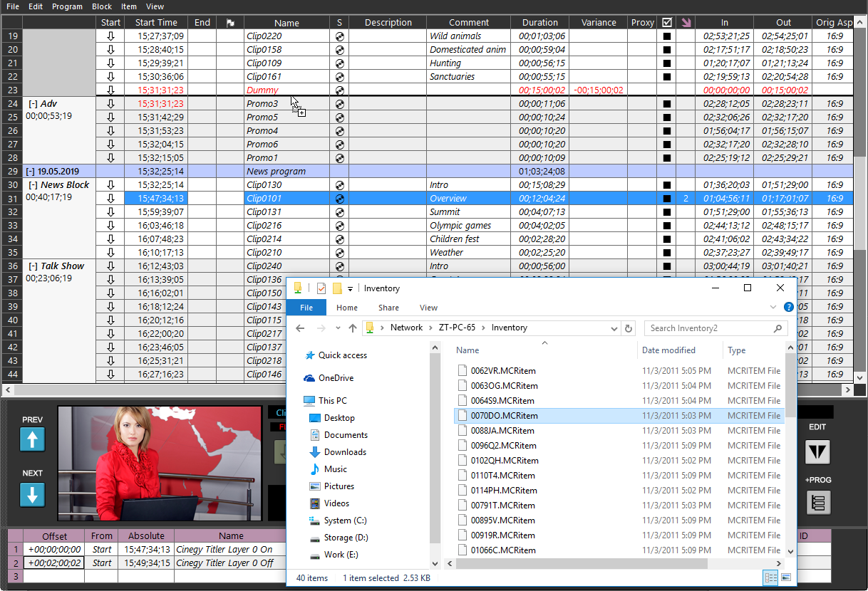The image size is (868, 591).
Task: Click the start arrow icon in Promo3 row
Action: tap(110, 104)
